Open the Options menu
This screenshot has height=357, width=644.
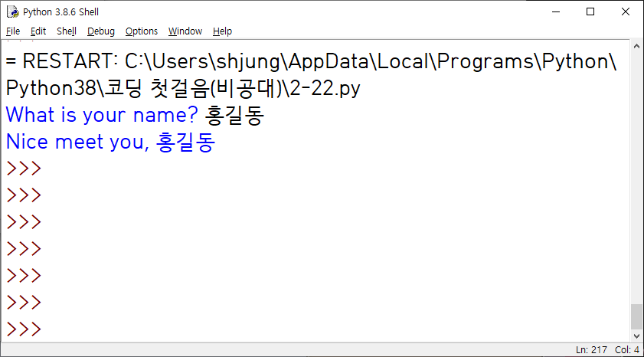pos(142,31)
